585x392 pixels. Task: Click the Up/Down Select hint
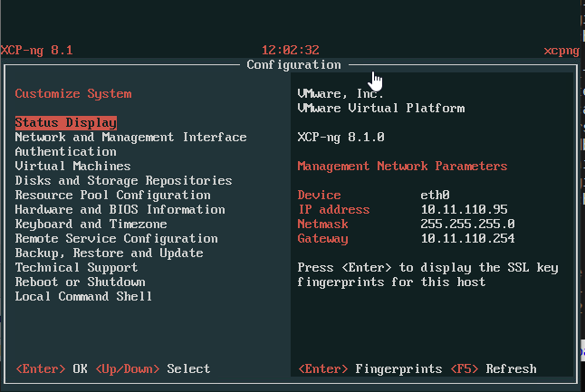coord(152,369)
